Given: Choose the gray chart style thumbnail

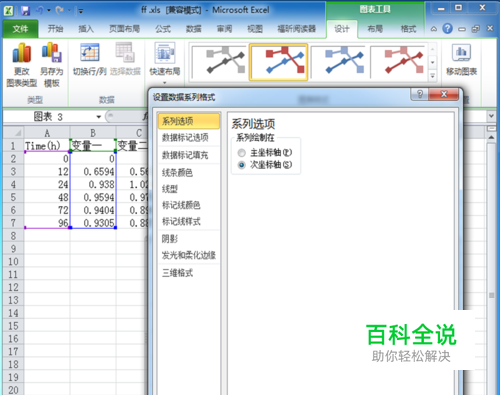Looking at the screenshot, I should [220, 61].
